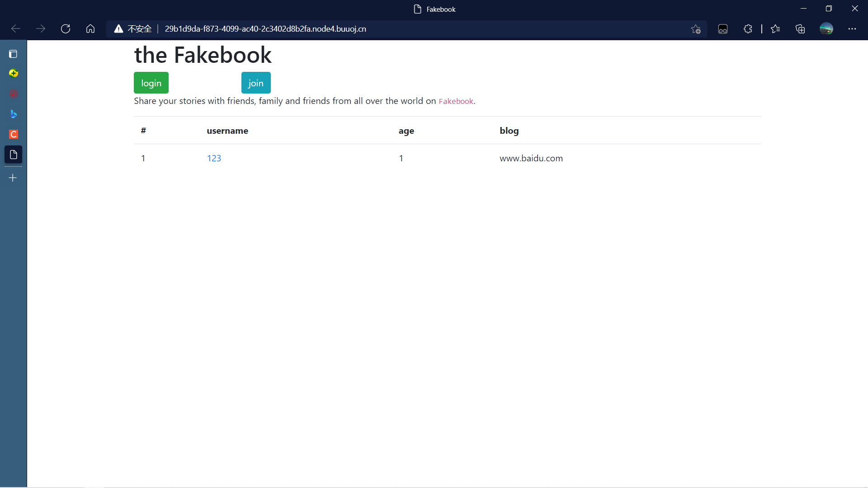Click the profile avatar icon
This screenshot has height=488, width=868.
pyautogui.click(x=826, y=29)
